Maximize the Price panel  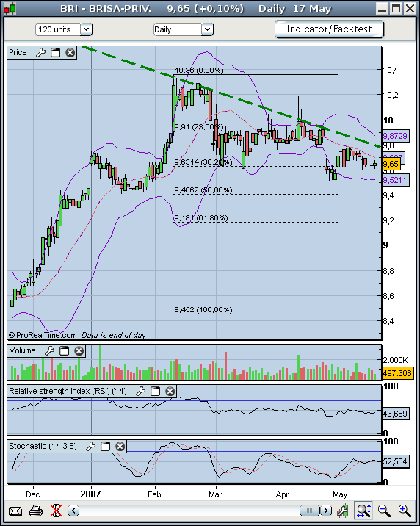(x=55, y=53)
